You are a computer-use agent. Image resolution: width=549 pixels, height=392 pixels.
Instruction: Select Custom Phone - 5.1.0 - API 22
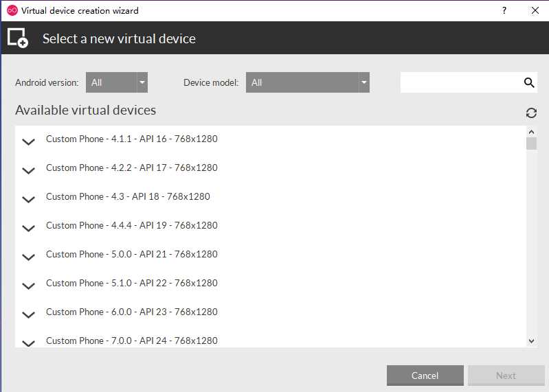[131, 283]
